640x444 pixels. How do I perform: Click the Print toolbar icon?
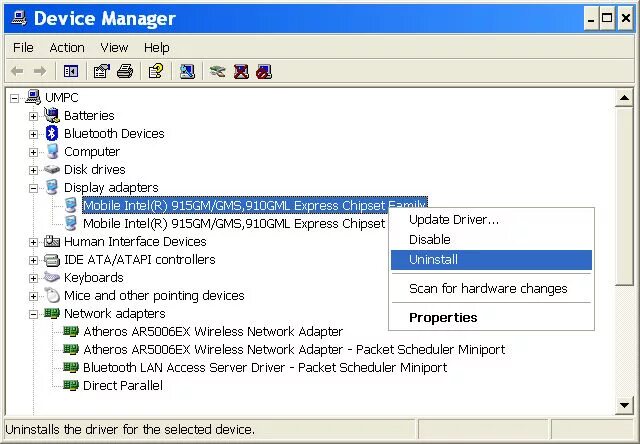coord(125,72)
